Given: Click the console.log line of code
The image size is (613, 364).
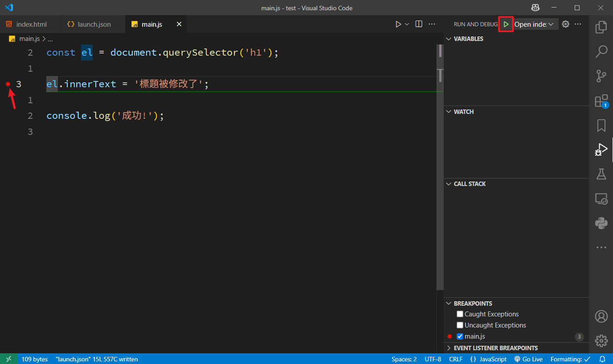Looking at the screenshot, I should pos(105,116).
